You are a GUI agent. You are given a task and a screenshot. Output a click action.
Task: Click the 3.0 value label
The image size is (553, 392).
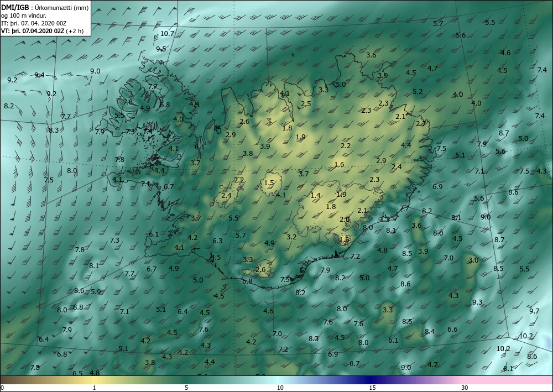[x=473, y=260]
